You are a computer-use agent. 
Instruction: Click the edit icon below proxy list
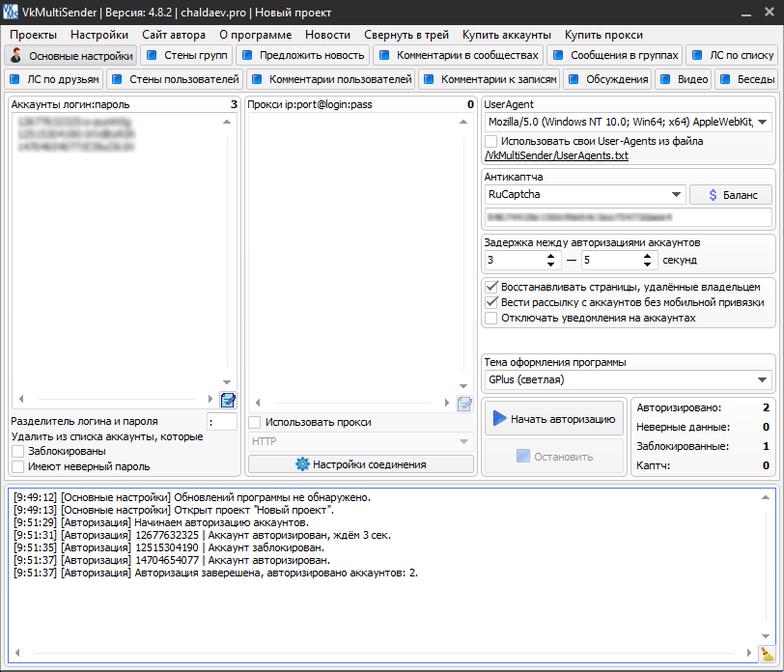click(x=465, y=405)
